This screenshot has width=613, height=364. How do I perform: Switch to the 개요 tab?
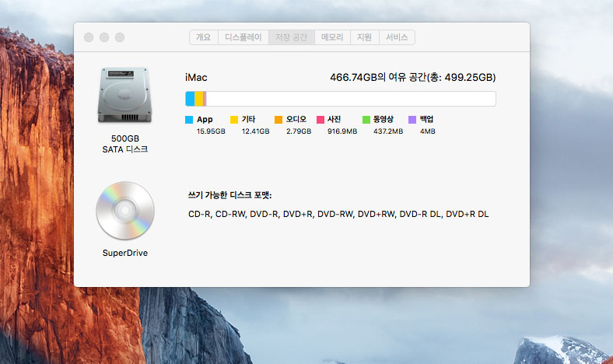[203, 37]
